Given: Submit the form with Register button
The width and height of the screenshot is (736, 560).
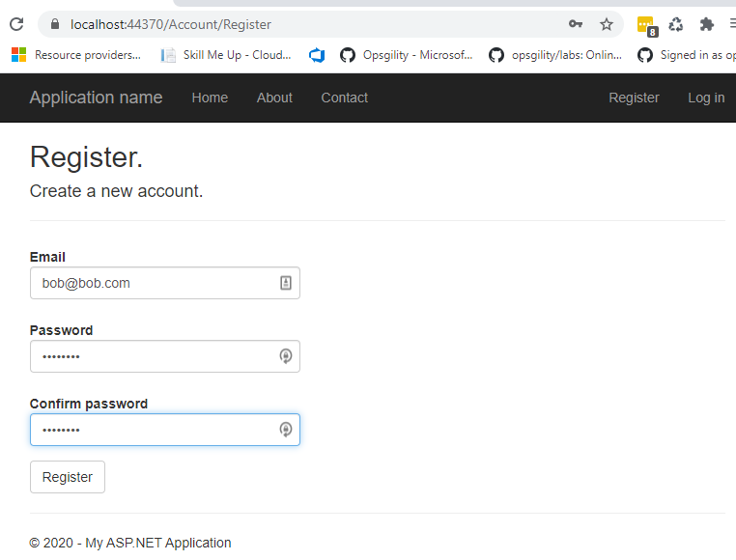Looking at the screenshot, I should click(x=68, y=477).
